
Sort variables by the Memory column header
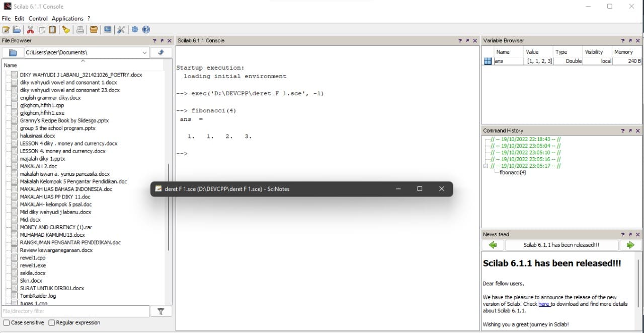click(623, 52)
